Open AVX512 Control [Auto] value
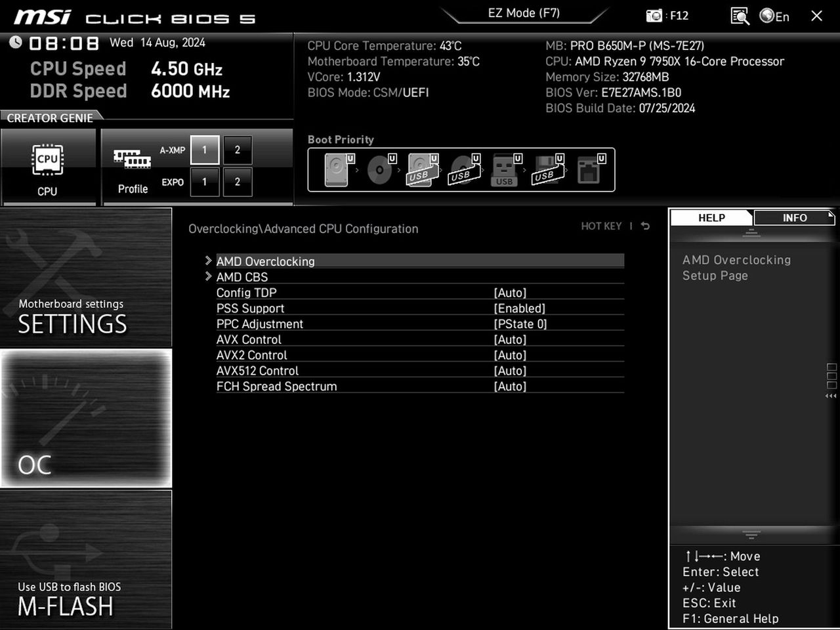The height and width of the screenshot is (630, 840). click(x=510, y=371)
